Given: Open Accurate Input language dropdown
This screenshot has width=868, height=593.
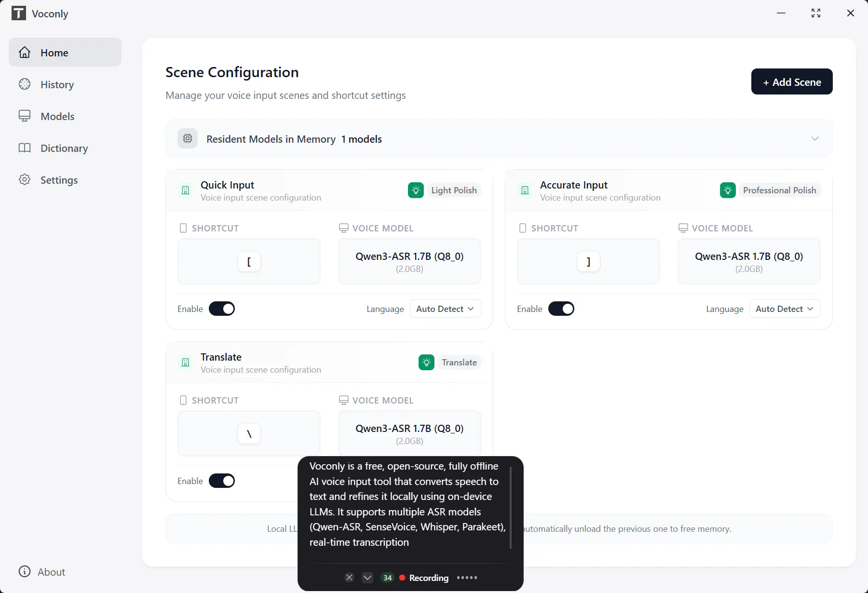Looking at the screenshot, I should tap(785, 309).
